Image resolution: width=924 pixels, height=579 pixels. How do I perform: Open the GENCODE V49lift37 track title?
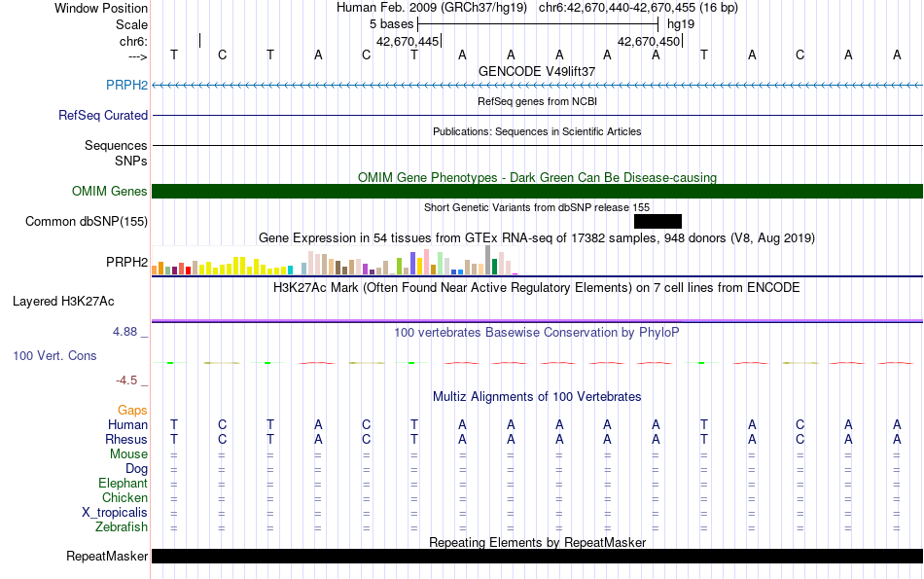537,71
